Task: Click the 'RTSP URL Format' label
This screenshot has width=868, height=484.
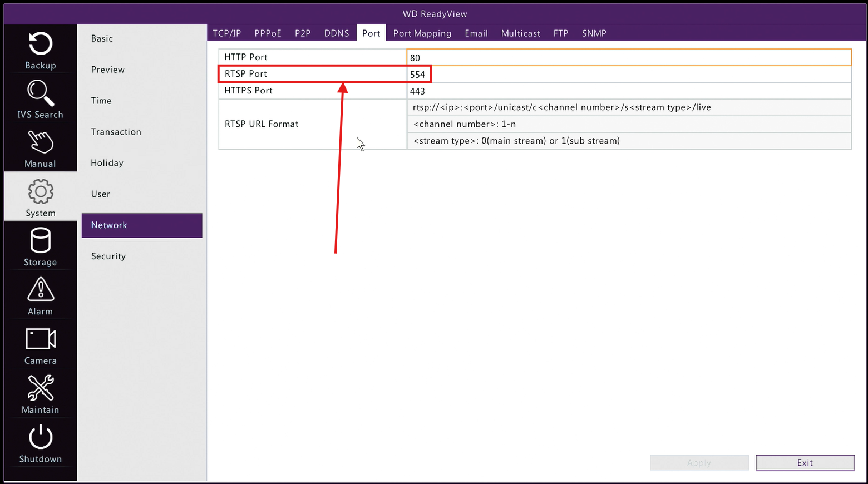Action: coord(262,124)
